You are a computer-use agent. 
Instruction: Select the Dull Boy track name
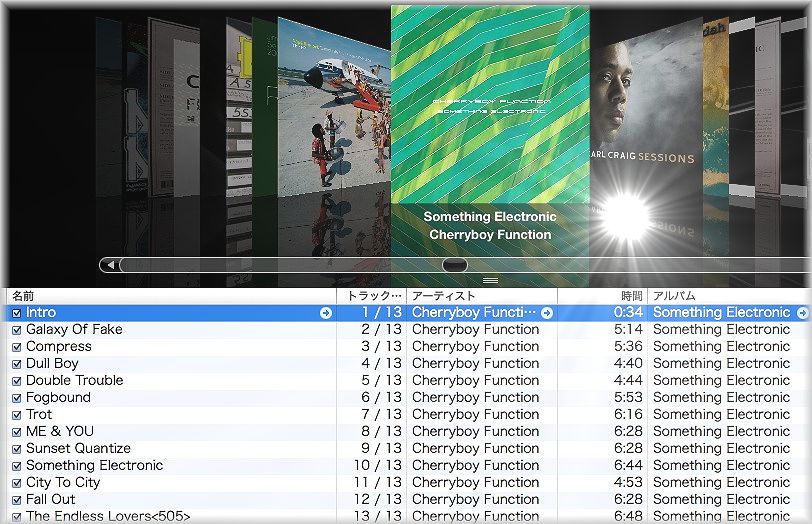[x=52, y=363]
